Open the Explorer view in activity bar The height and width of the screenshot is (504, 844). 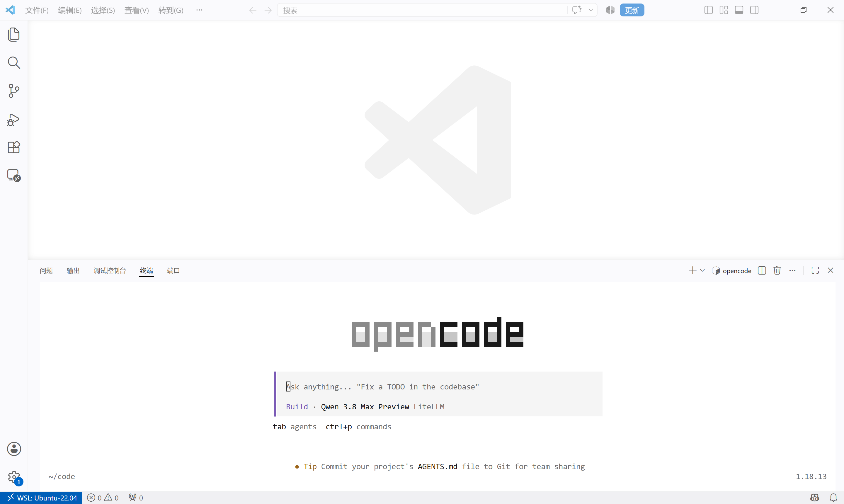point(13,34)
